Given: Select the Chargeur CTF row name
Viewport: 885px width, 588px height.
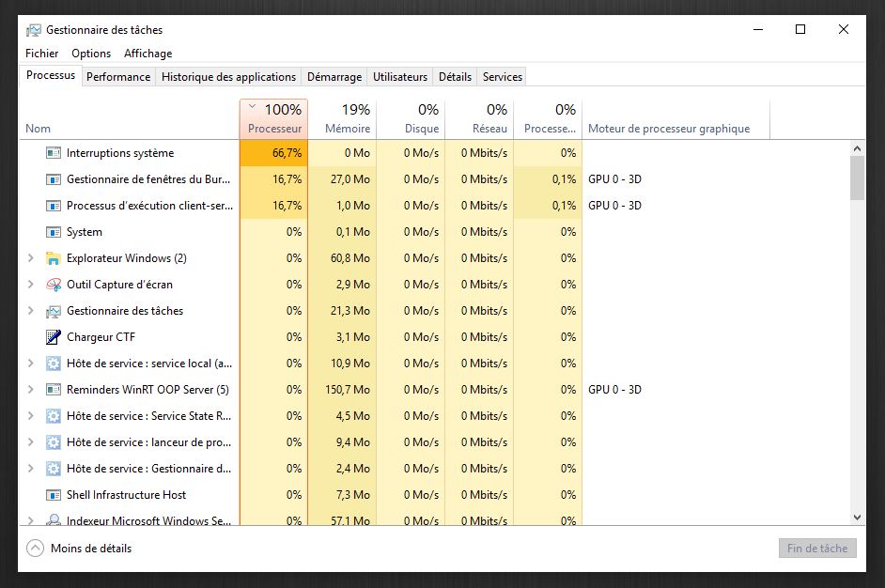Looking at the screenshot, I should click(101, 337).
